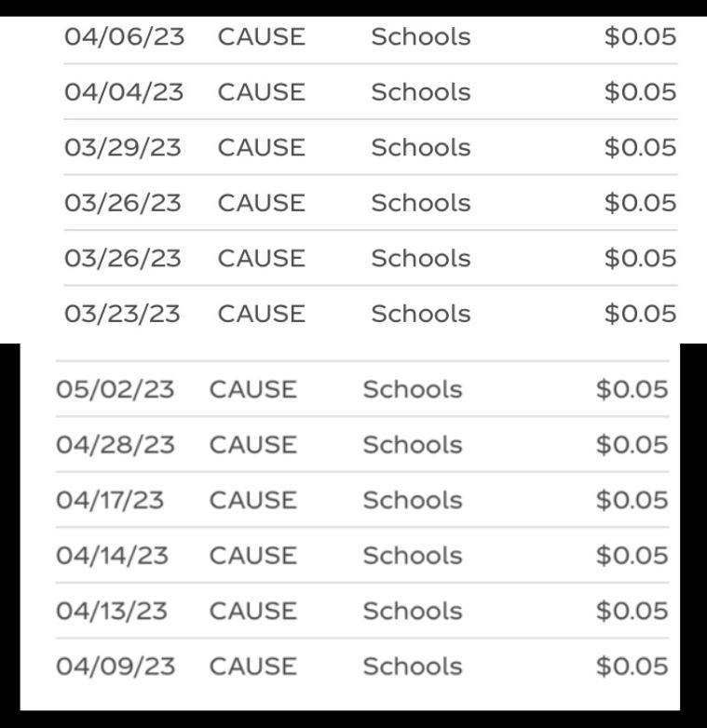Select the 04/28/23 transaction date
707x728 pixels.
115,445
